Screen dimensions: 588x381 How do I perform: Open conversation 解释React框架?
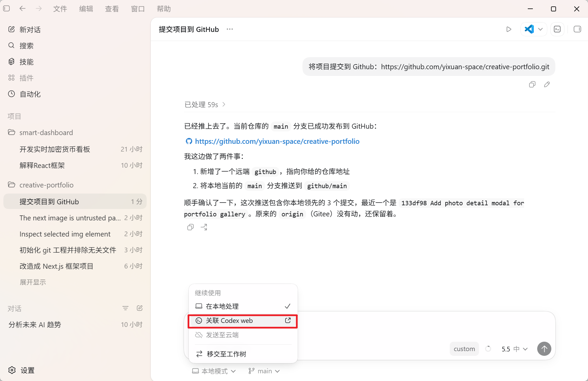(75, 165)
